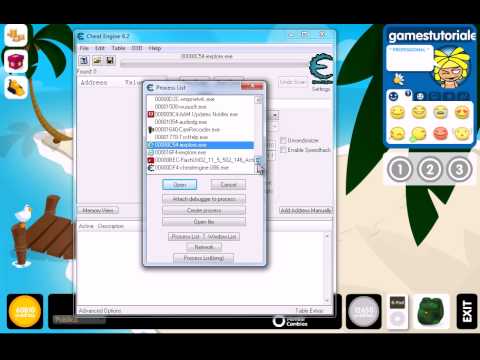
Task: Click the Process List(long) button
Action: pos(204,258)
